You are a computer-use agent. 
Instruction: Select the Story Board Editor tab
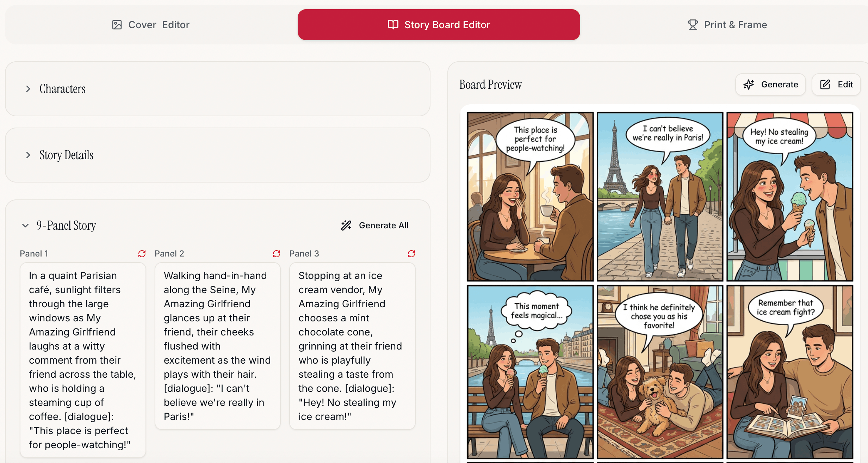439,25
